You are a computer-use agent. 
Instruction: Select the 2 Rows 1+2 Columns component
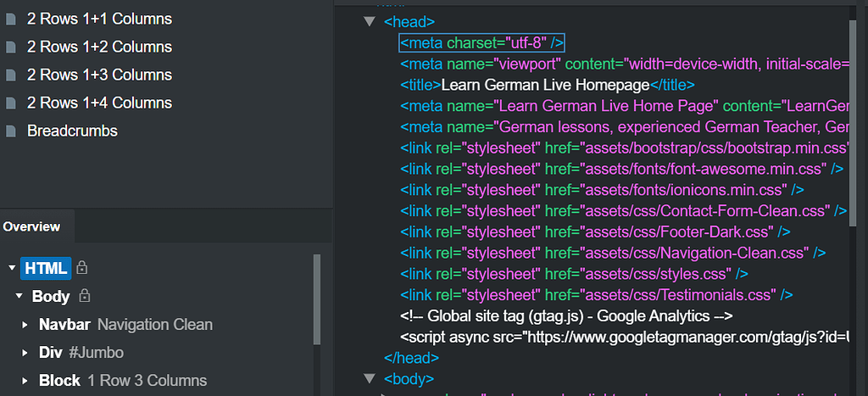pos(100,47)
